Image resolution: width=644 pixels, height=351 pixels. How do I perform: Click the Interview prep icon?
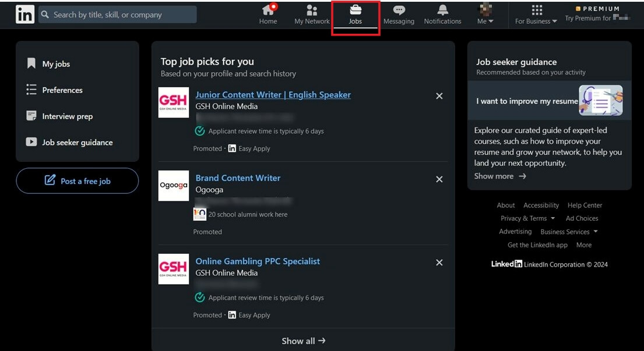pyautogui.click(x=31, y=116)
